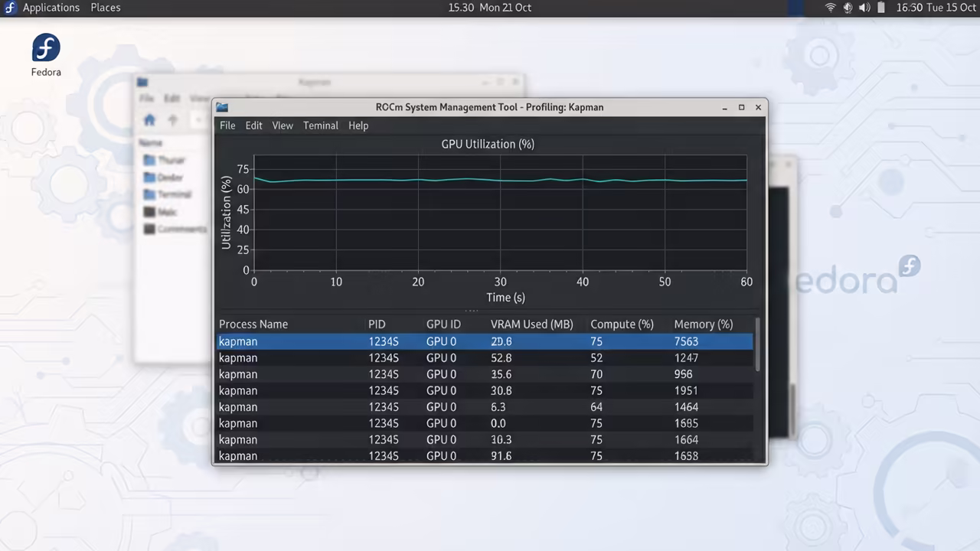Viewport: 980px width, 551px height.
Task: Sort by the GPU ID column header
Action: [443, 324]
